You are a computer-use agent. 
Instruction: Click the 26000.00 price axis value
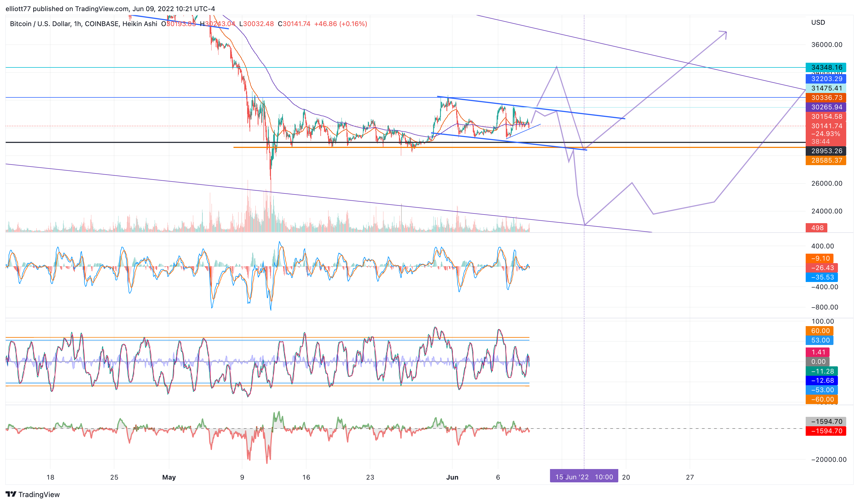pyautogui.click(x=827, y=183)
